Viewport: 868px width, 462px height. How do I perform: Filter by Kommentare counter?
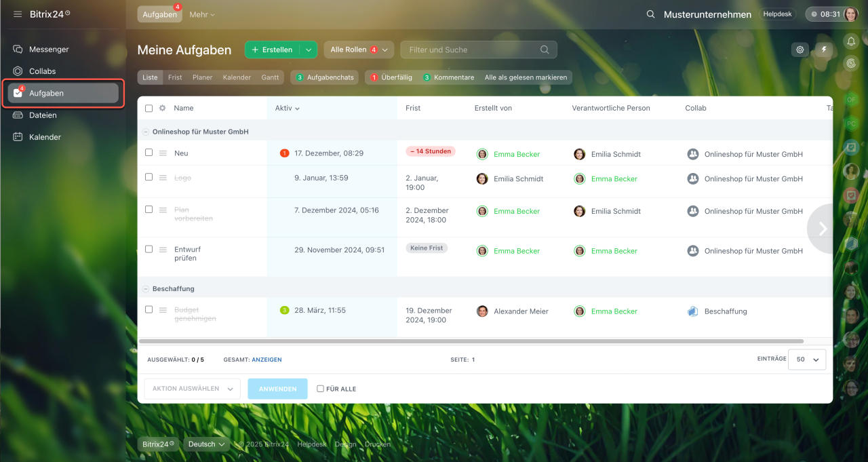point(448,77)
